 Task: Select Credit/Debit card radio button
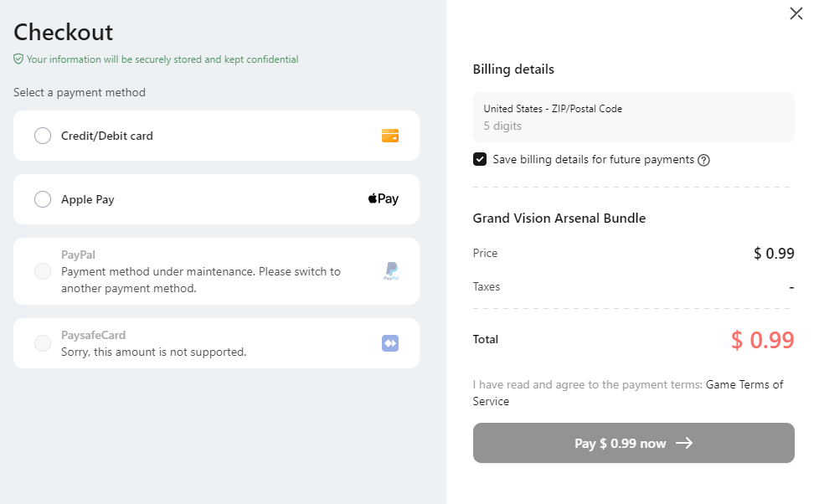click(x=43, y=136)
